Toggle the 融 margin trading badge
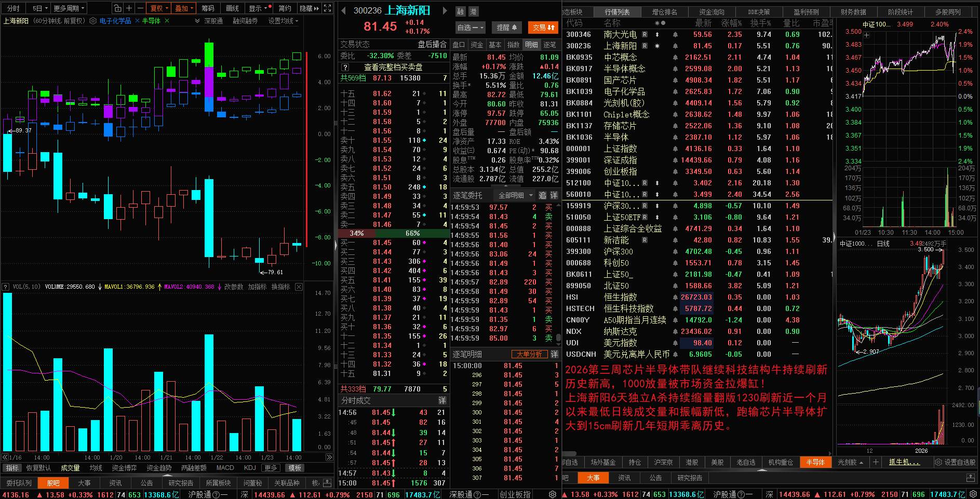This screenshot has width=980, height=499. (461, 11)
